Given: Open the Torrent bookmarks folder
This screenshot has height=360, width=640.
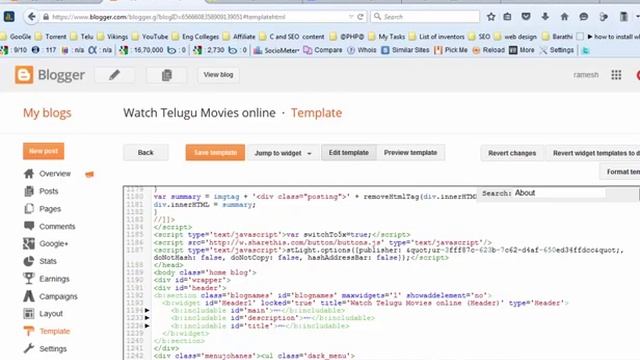Looking at the screenshot, I should coord(51,37).
